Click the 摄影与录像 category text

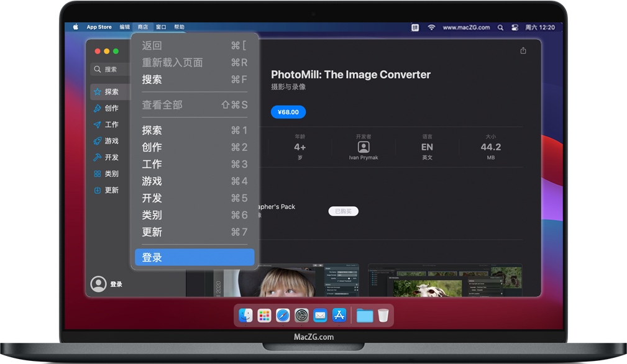[288, 87]
